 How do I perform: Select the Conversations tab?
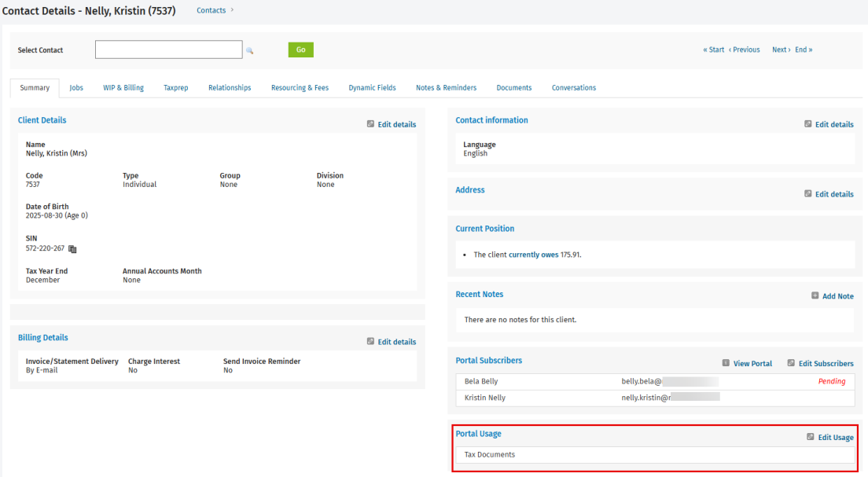(x=573, y=88)
